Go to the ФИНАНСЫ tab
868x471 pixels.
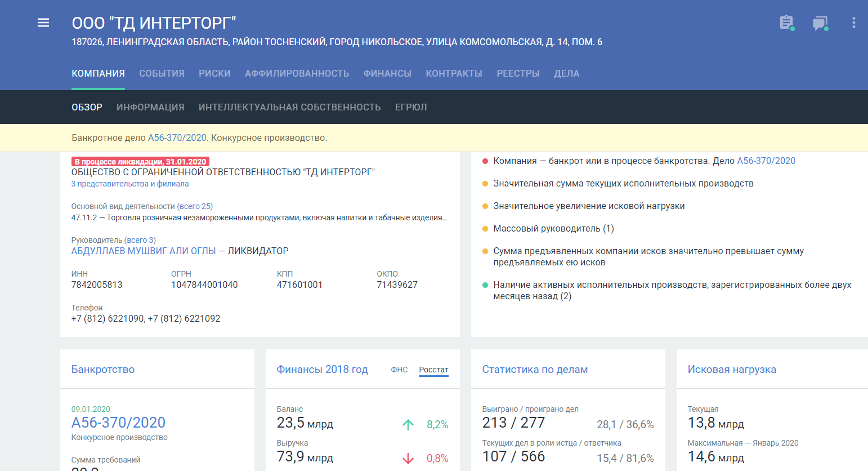(387, 73)
